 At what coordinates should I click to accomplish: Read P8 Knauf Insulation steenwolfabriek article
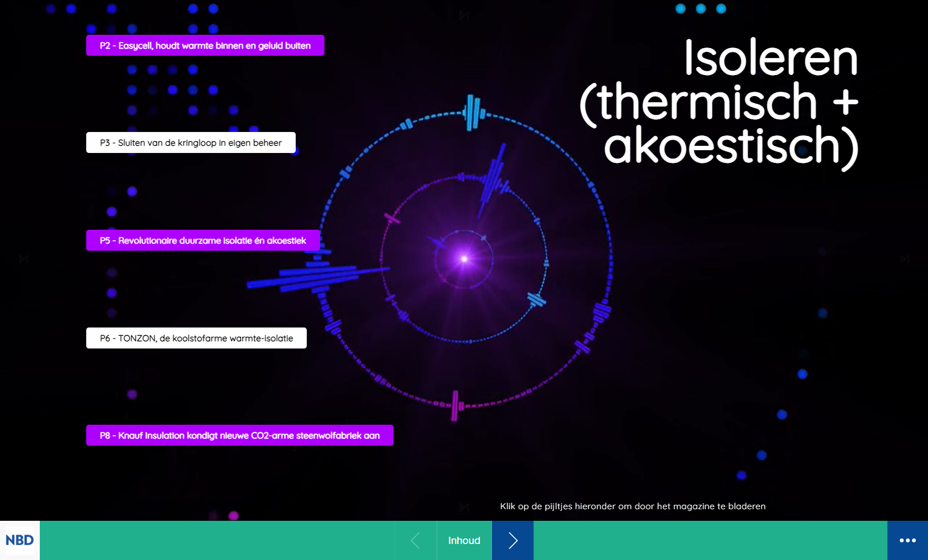click(x=239, y=435)
